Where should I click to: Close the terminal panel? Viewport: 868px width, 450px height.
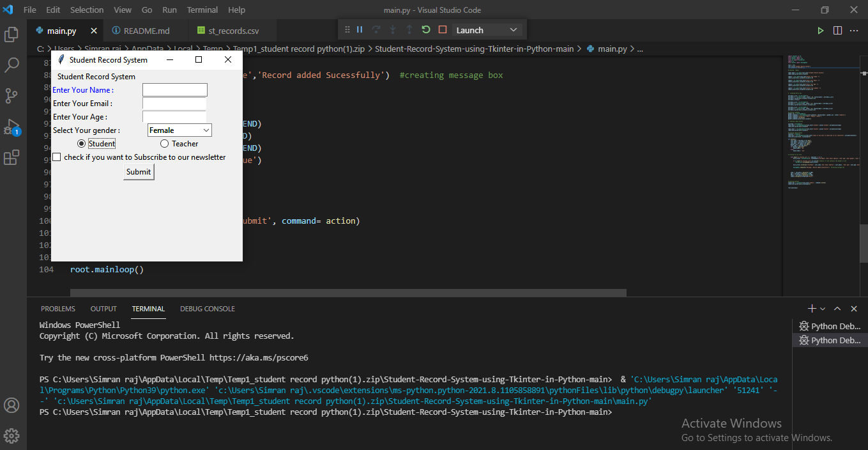(854, 309)
